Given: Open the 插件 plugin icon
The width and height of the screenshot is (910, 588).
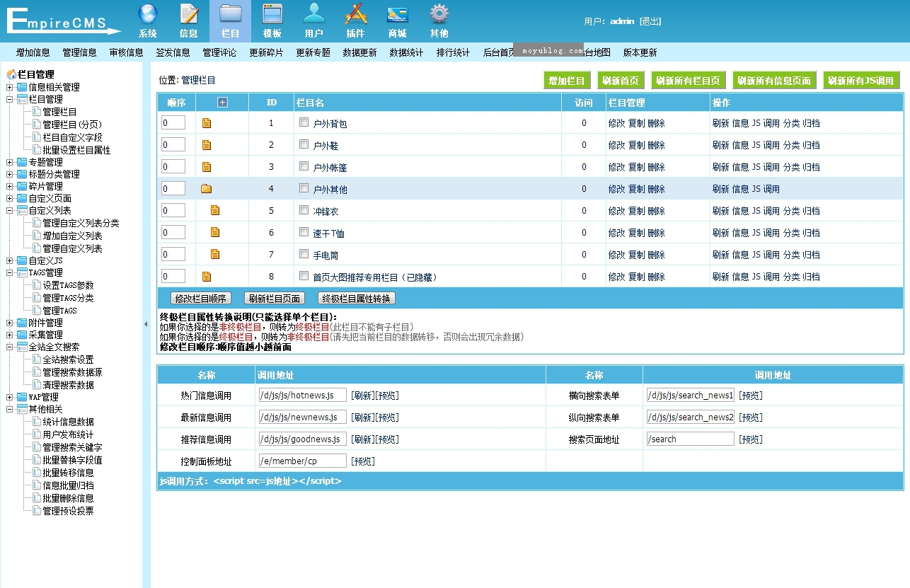Looking at the screenshot, I should [356, 14].
